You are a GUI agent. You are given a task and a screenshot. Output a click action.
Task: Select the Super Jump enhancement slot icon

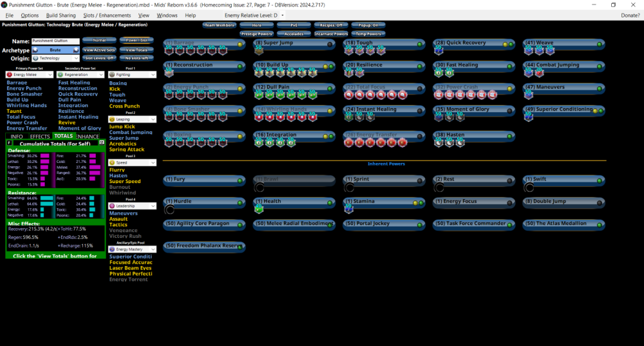coord(259,50)
